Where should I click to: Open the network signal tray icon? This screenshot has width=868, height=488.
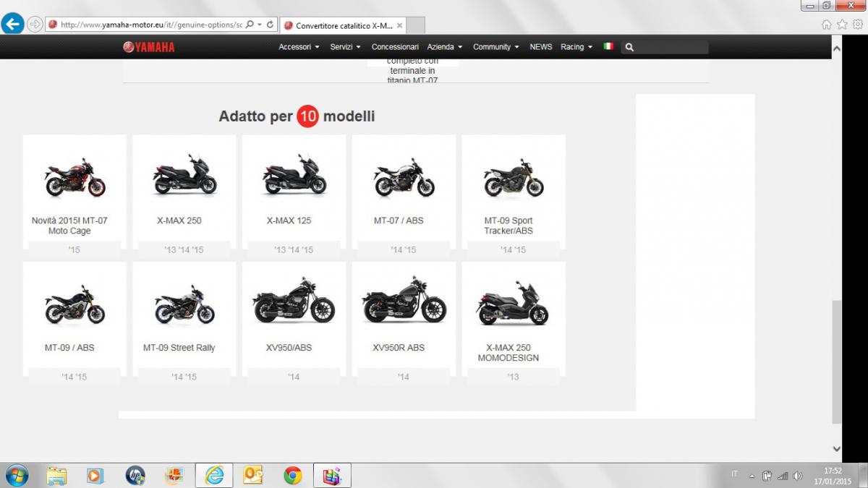[783, 476]
